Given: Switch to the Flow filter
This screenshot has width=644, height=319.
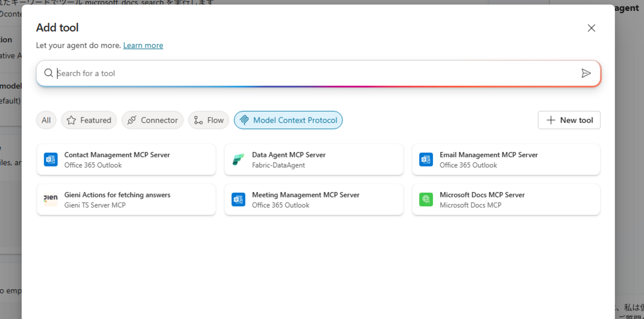Looking at the screenshot, I should (x=209, y=120).
